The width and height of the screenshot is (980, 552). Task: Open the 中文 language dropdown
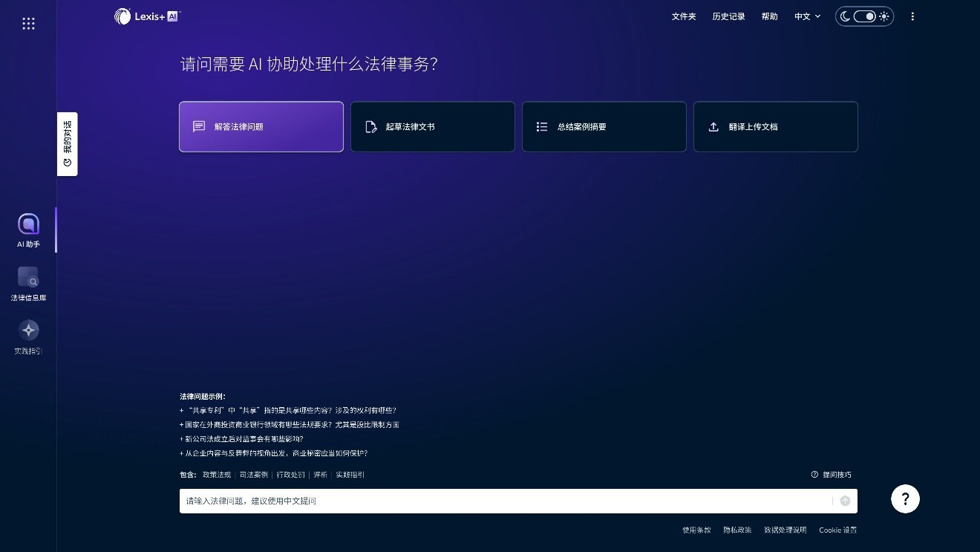tap(806, 16)
